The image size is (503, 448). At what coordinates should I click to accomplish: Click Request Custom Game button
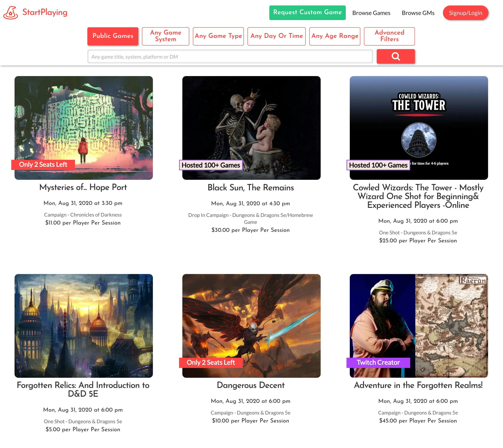tap(307, 13)
